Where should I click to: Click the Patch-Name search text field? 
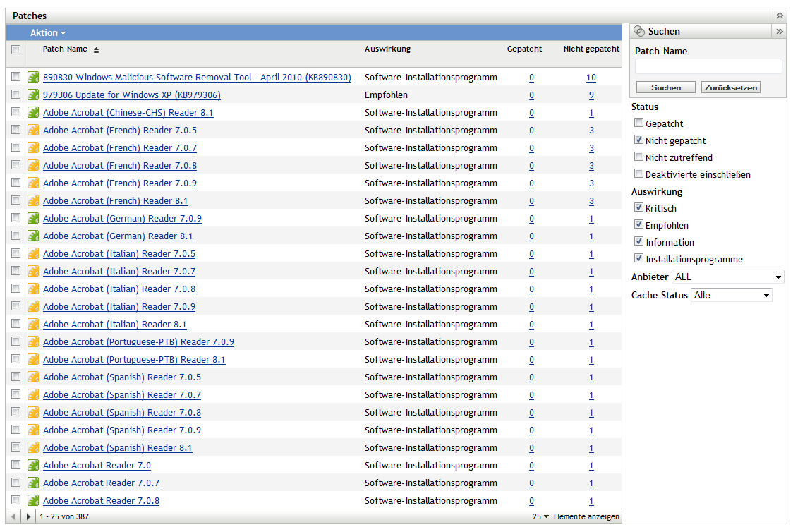tap(708, 66)
